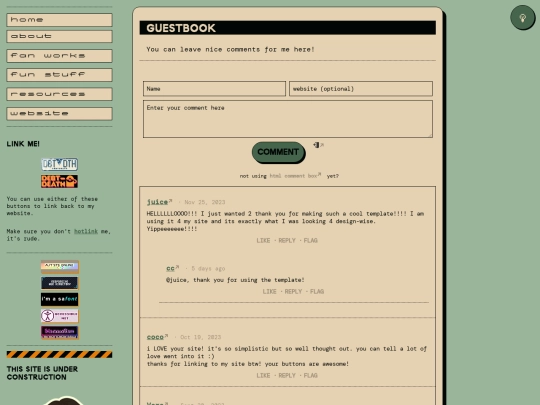The height and width of the screenshot is (405, 540).
Task: Like coco's comment
Action: [x=263, y=375]
